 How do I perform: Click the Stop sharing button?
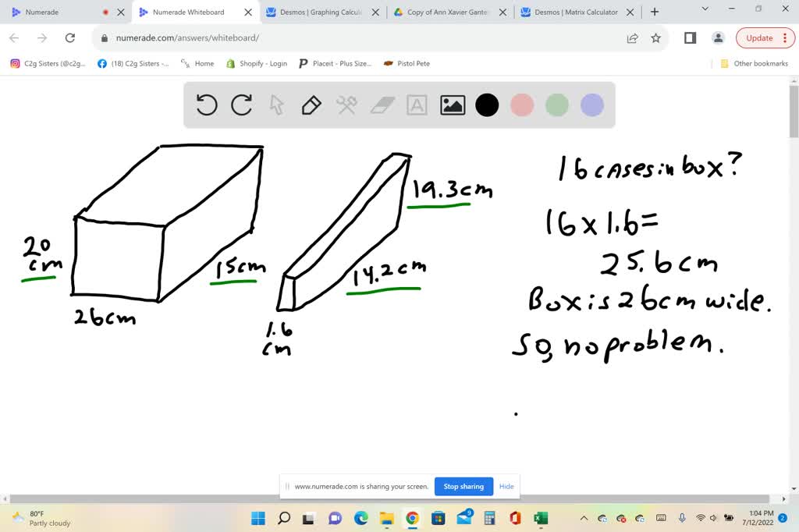coord(463,487)
